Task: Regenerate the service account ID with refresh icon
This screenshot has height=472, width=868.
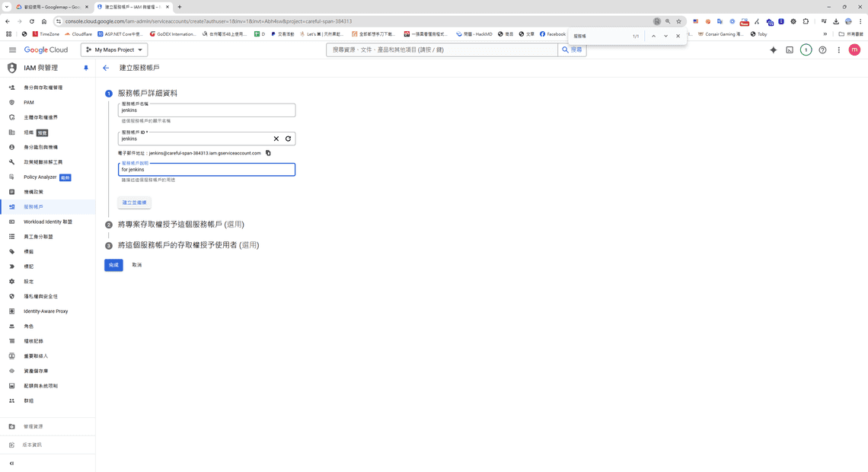Action: [x=288, y=139]
